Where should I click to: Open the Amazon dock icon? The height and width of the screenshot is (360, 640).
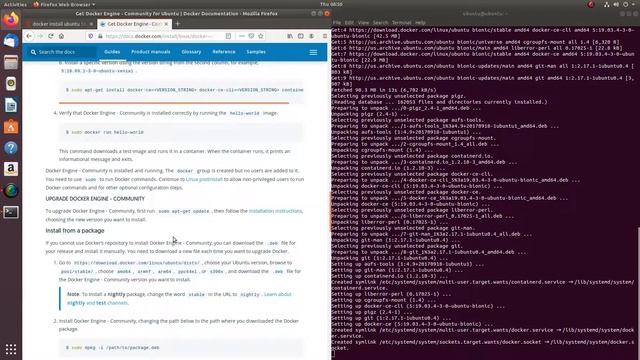pos(11,169)
